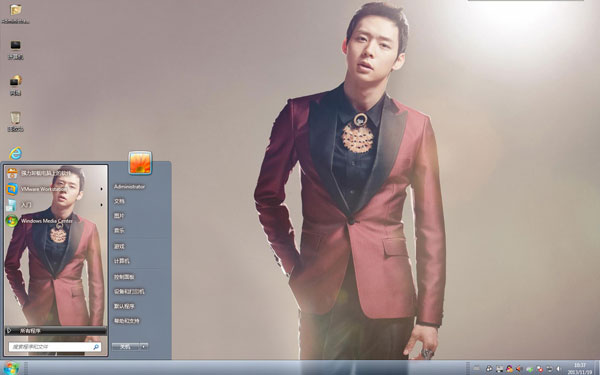Open Default Programs (默认程序)
The width and height of the screenshot is (600, 375).
pyautogui.click(x=124, y=306)
